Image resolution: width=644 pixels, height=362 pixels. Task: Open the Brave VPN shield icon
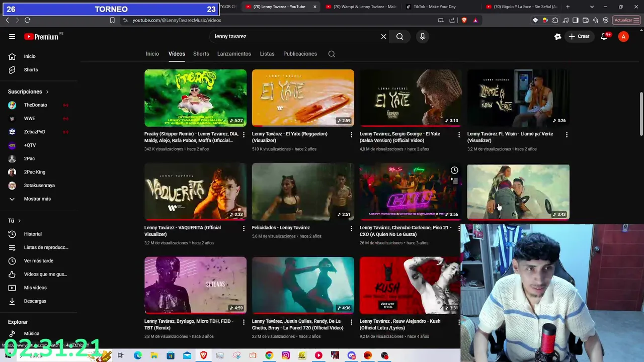(606, 20)
